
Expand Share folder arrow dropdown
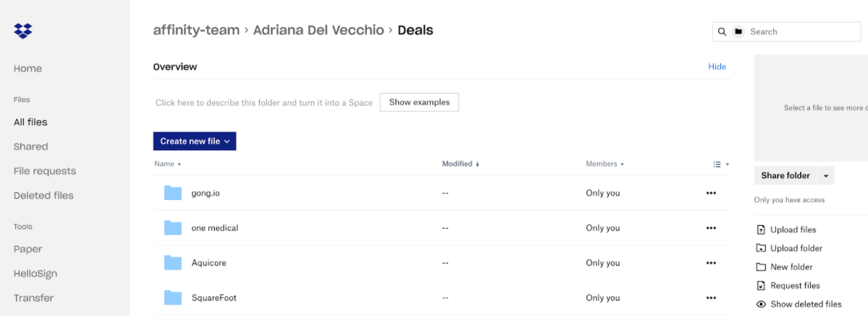(826, 175)
